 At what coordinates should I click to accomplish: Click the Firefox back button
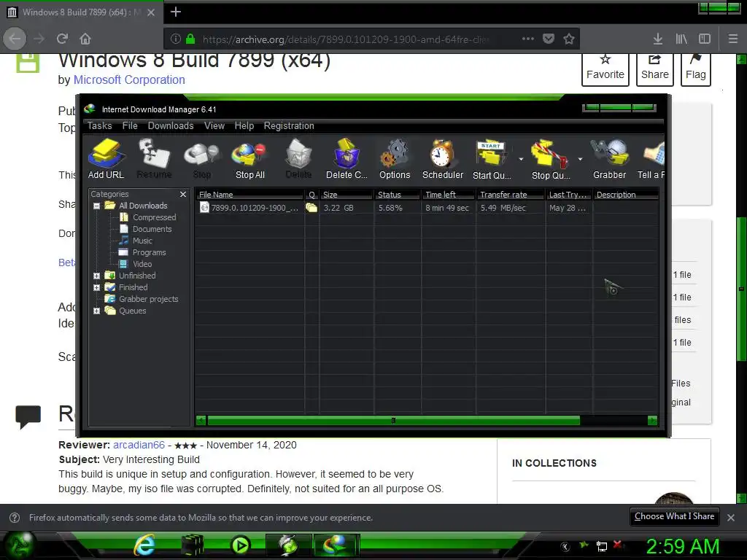coord(15,39)
